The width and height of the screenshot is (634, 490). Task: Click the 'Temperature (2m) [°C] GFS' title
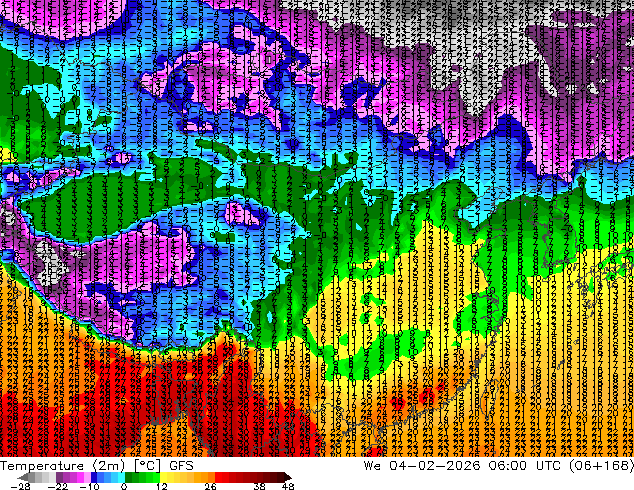coord(97,466)
